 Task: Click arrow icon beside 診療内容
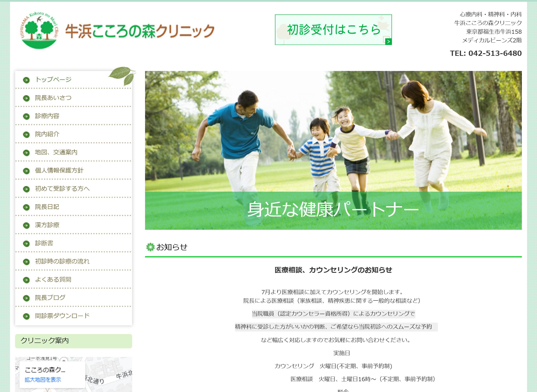pos(26,117)
